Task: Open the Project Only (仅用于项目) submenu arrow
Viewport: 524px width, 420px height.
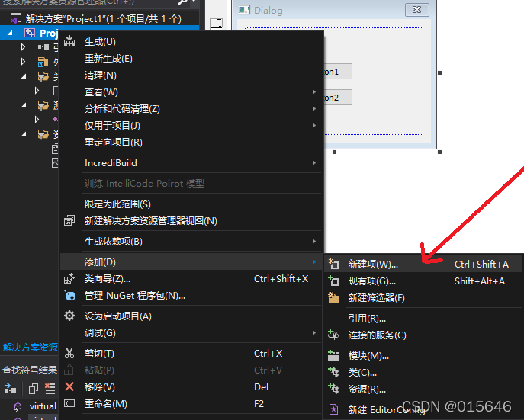Action: click(x=313, y=125)
